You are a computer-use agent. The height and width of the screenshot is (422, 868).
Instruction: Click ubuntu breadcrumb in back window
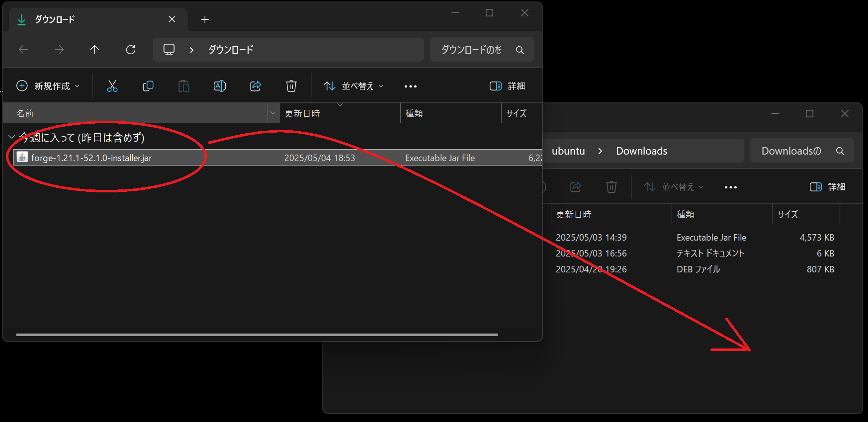(x=568, y=151)
